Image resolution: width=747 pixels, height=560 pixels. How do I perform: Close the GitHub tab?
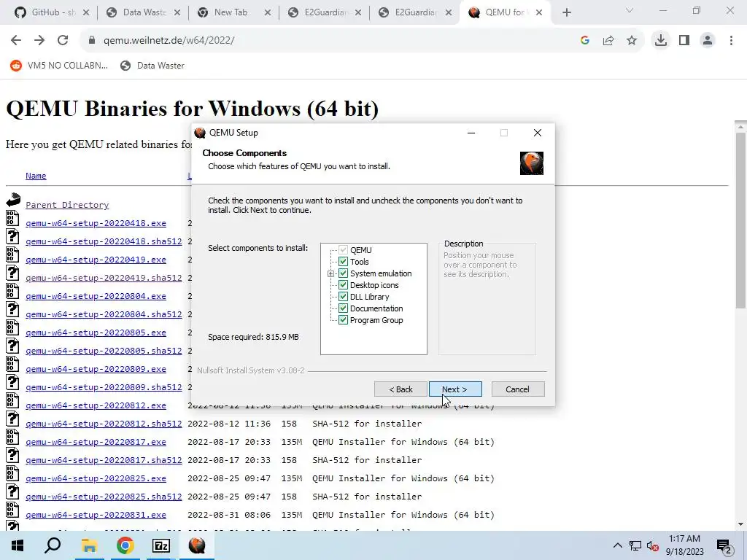click(86, 12)
